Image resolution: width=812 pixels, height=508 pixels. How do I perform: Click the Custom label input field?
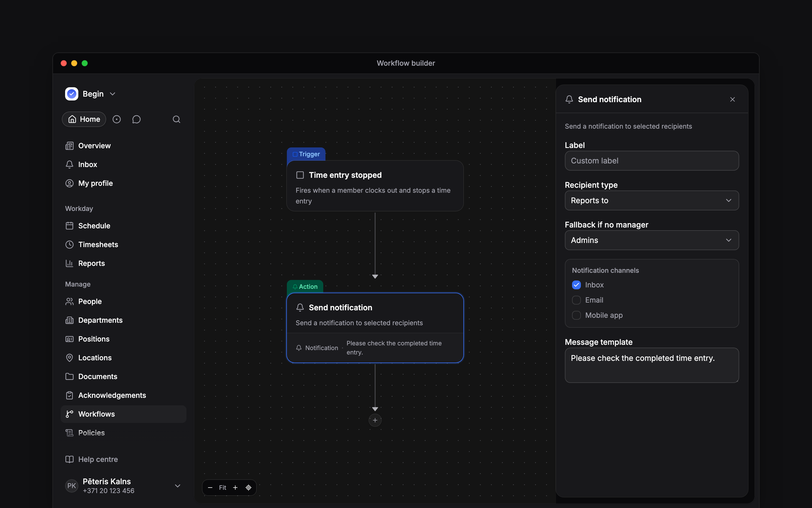[x=651, y=161]
